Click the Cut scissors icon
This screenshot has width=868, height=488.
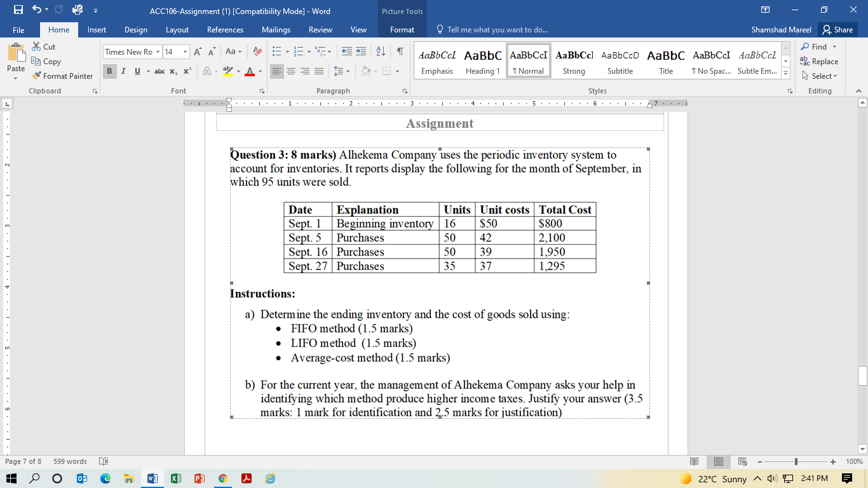(x=36, y=46)
